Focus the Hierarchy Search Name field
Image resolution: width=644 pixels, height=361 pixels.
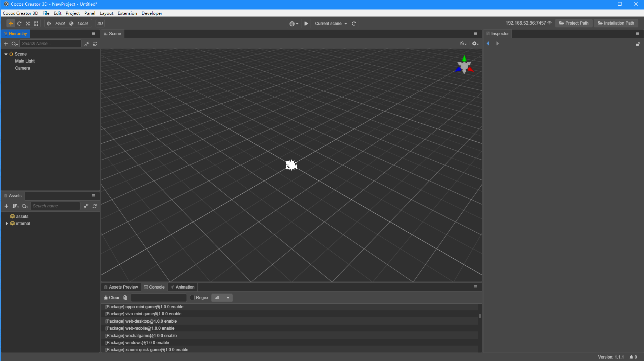point(50,44)
